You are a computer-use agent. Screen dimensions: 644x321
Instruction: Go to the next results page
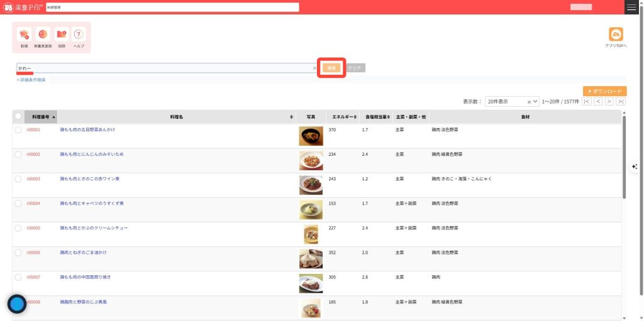click(609, 101)
